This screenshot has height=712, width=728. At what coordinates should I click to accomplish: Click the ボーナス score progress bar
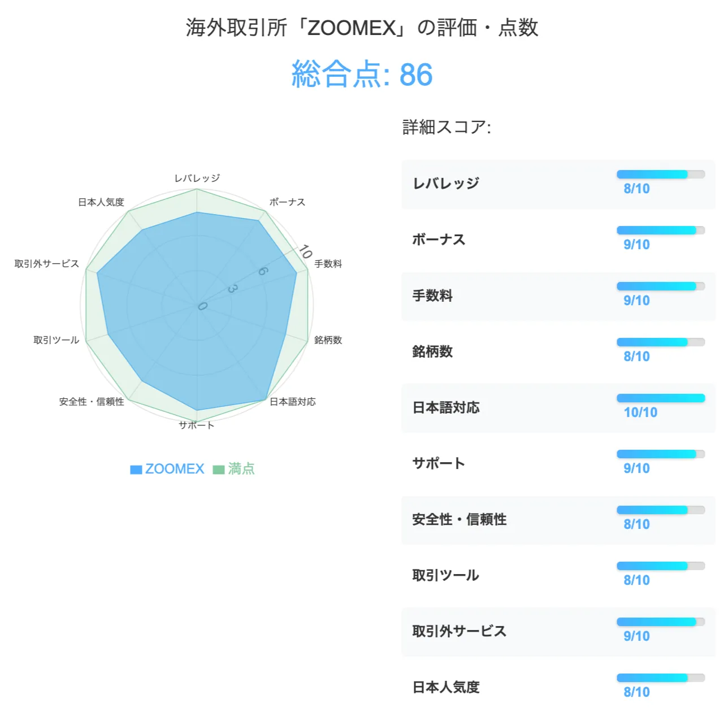point(661,231)
